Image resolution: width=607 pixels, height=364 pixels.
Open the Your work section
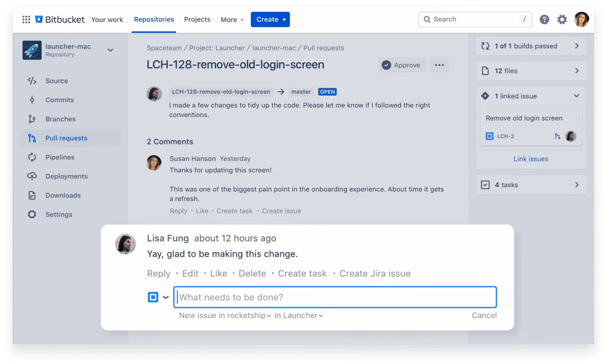107,19
